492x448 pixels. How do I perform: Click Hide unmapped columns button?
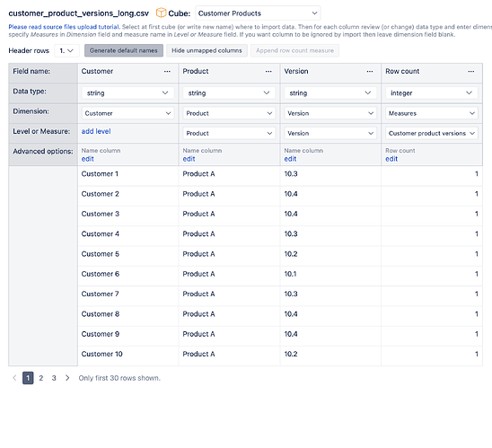point(206,50)
